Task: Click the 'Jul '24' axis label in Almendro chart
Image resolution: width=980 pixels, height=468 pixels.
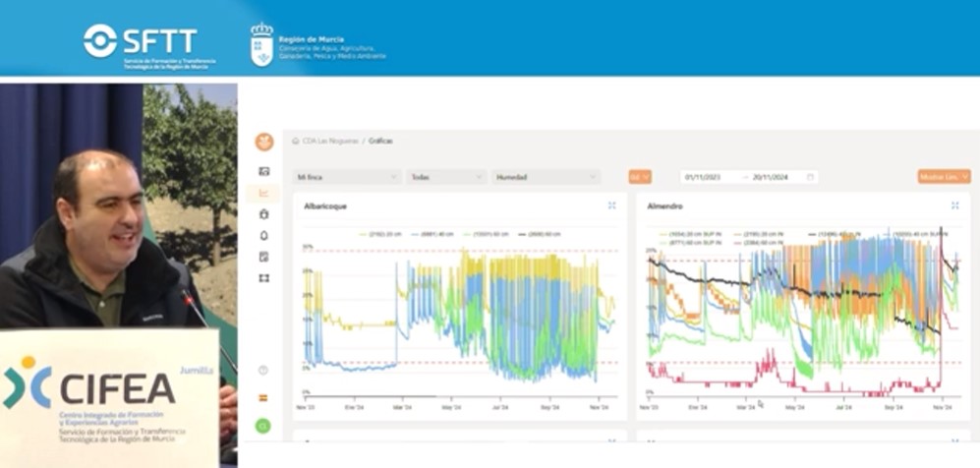Action: tap(843, 407)
